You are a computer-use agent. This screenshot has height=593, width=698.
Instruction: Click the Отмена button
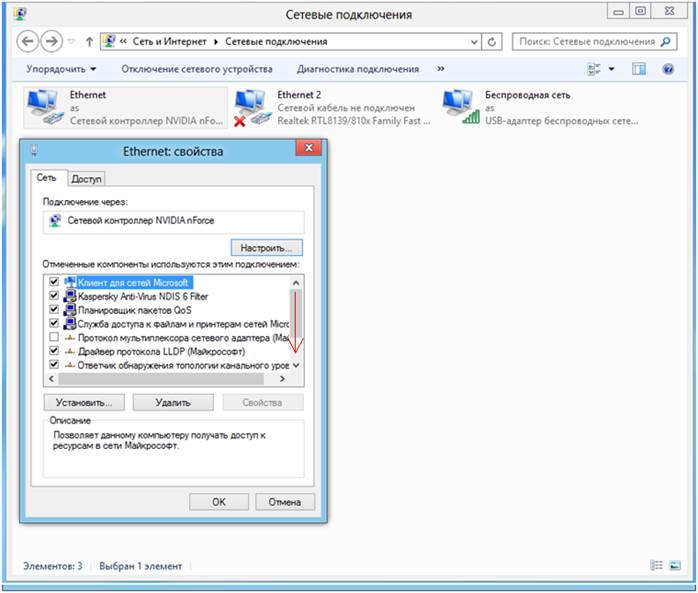(x=285, y=502)
